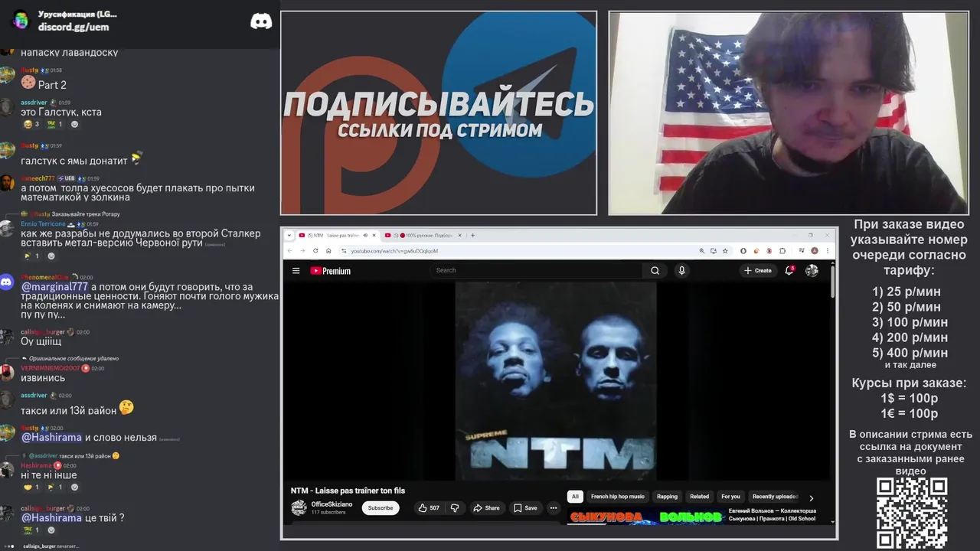Subscribe to OfficeSkiziano channel
980x551 pixels.
pos(381,507)
